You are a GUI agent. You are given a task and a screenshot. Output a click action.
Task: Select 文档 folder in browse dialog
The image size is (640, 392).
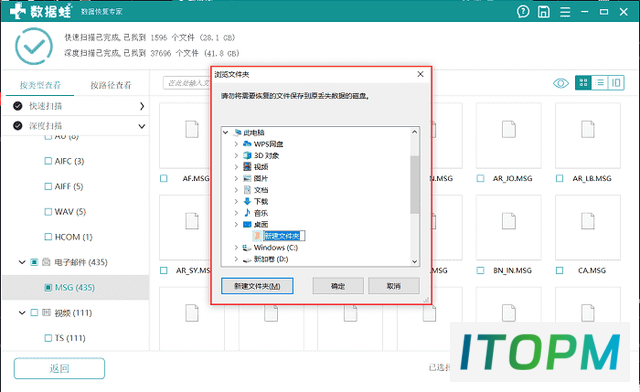[x=261, y=190]
